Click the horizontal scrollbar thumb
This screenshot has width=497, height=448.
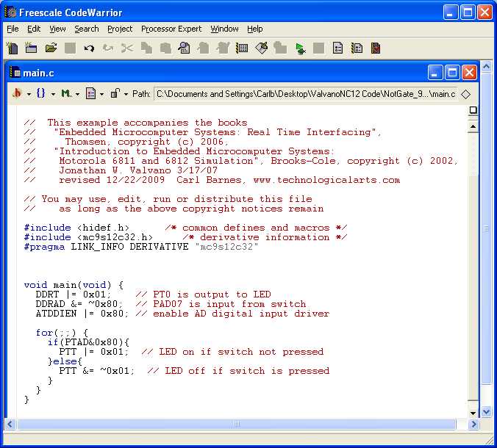coord(237,424)
